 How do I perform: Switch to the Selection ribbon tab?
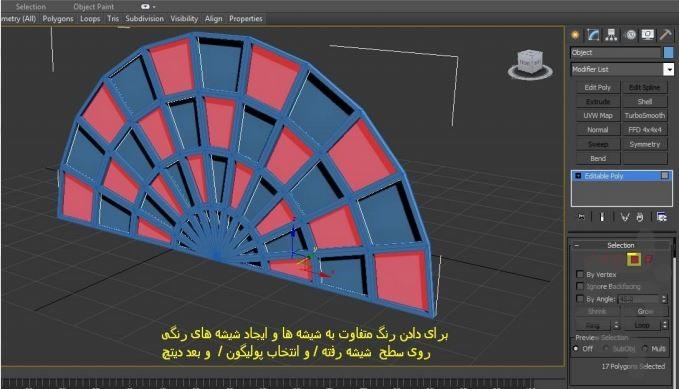tap(31, 6)
